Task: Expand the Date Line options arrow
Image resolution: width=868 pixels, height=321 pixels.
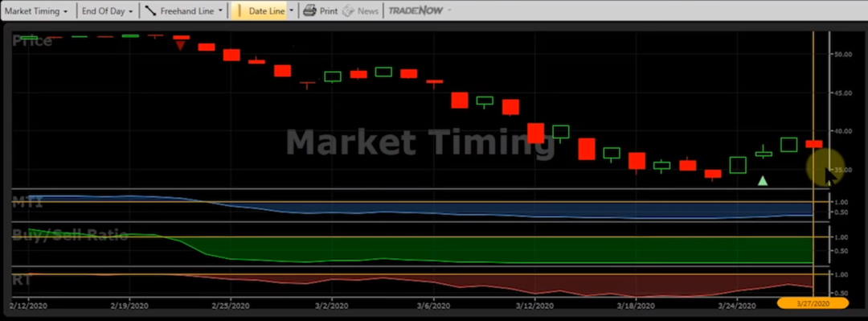Action: click(291, 10)
